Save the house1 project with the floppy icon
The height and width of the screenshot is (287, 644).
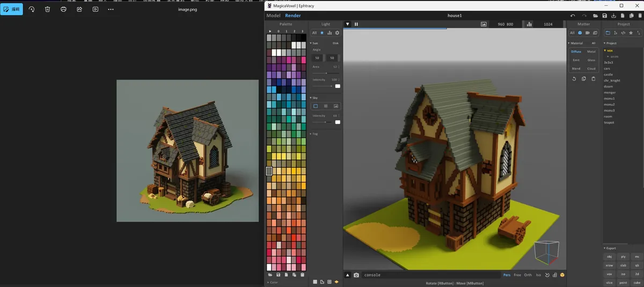[x=605, y=16]
